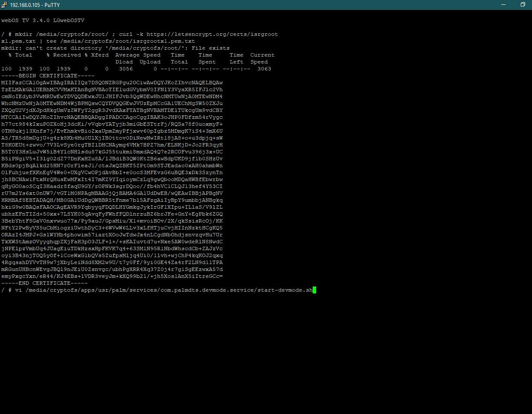
Task: Click the 3063 current speed value
Action: coord(264,69)
